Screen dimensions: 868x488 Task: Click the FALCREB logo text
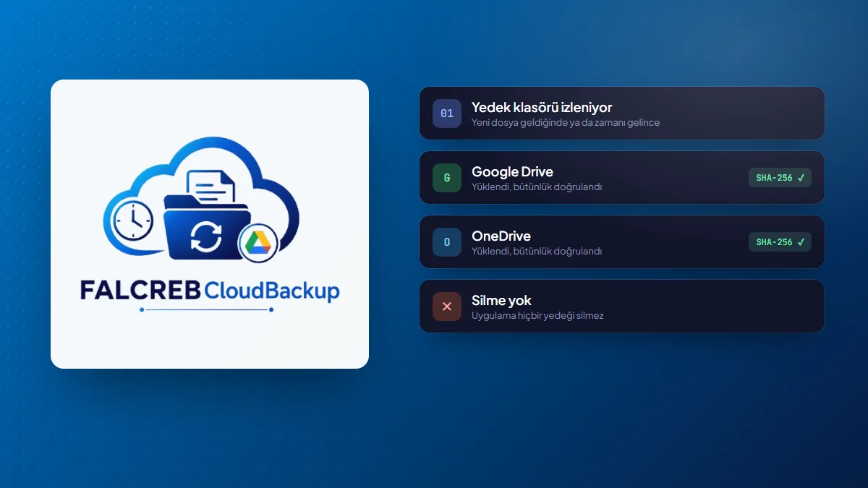(141, 290)
